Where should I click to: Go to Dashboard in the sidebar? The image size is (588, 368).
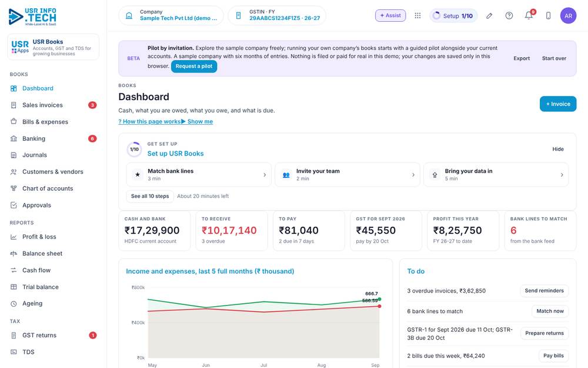click(x=54, y=88)
